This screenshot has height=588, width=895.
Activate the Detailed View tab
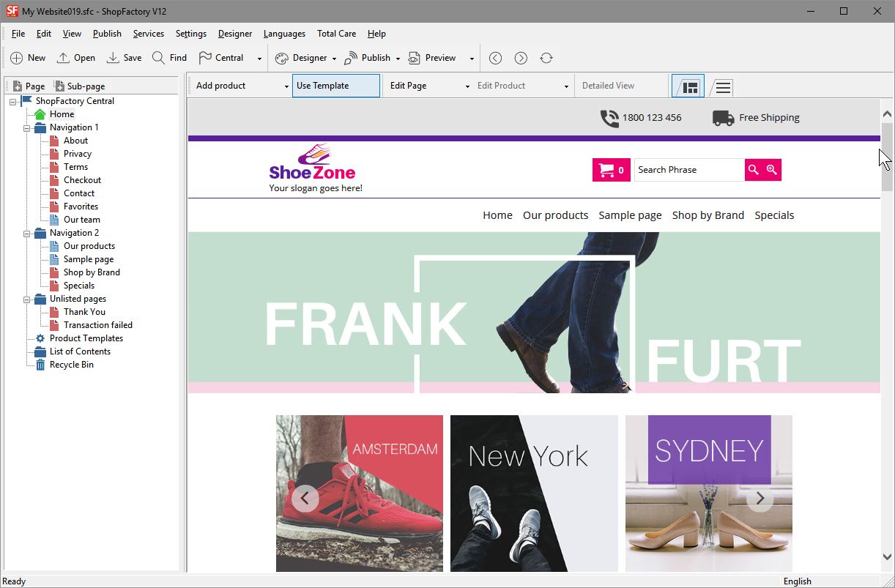[x=608, y=86]
